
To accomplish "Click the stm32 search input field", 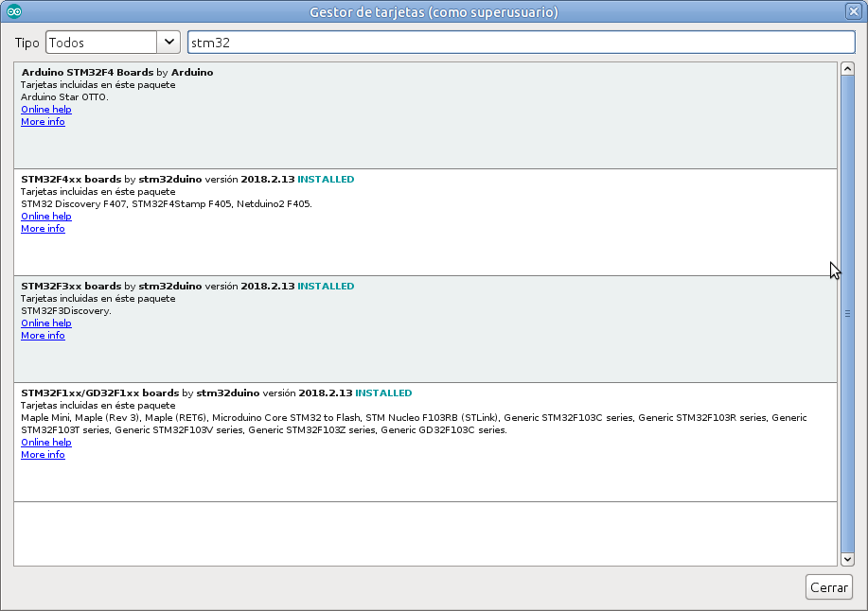I will (x=522, y=42).
